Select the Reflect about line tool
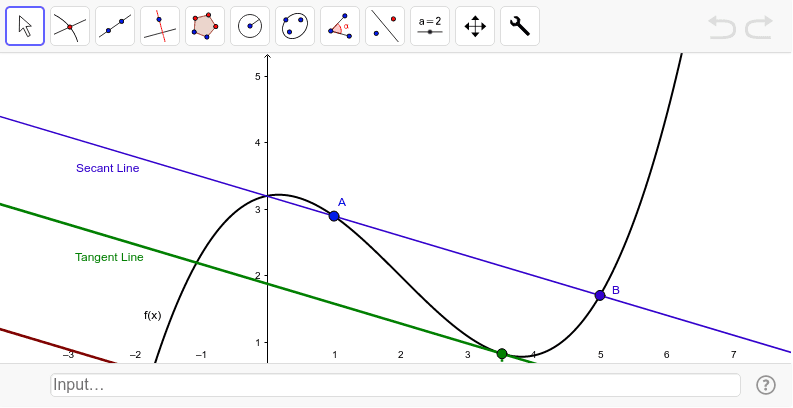This screenshot has width=793, height=408. click(385, 26)
